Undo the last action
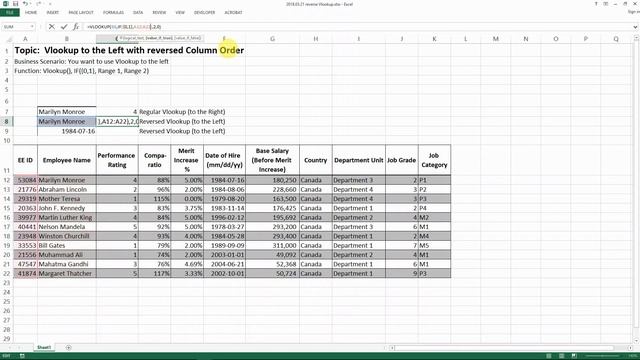Viewport: 640px width, 360px height. click(25, 4)
